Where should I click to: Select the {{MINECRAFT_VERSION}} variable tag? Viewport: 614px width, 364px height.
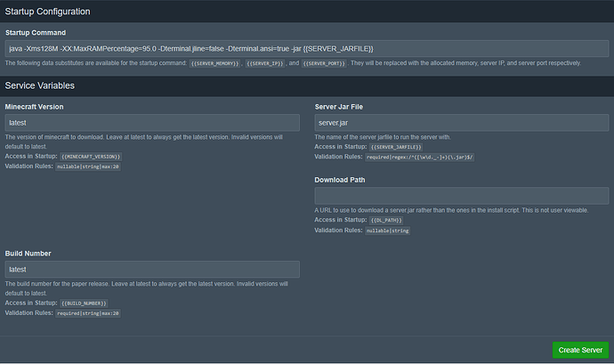coord(91,157)
